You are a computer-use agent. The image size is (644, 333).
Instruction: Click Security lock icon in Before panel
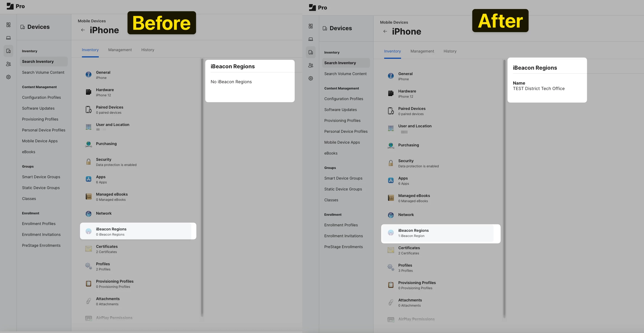[x=88, y=162]
